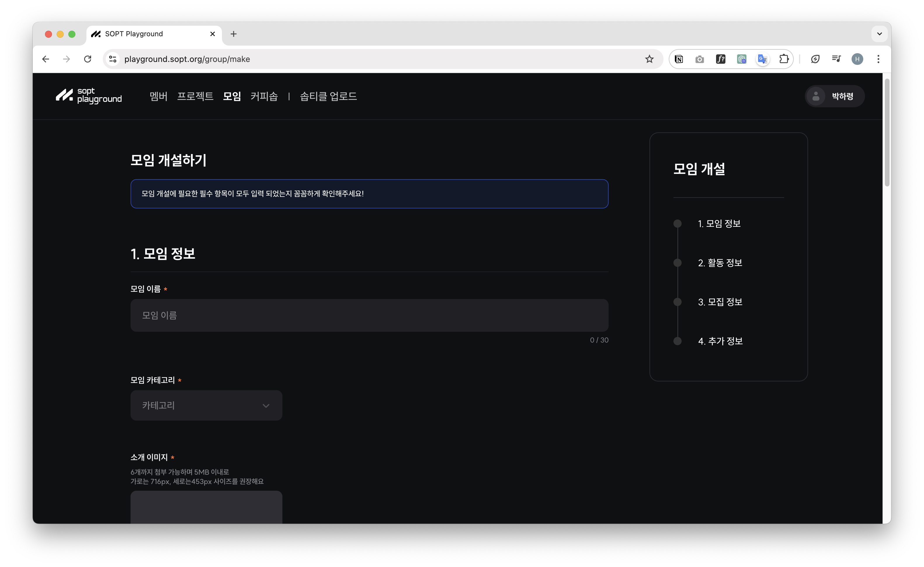Click the reload page icon

click(x=88, y=59)
